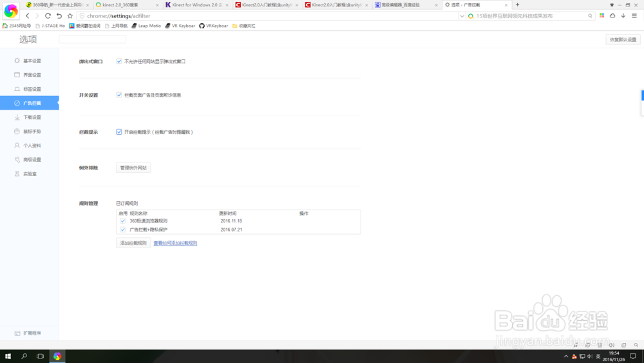Open the 查看如何添加拦截规则 link
Viewport: 644px width, 363px height.
pos(175,243)
